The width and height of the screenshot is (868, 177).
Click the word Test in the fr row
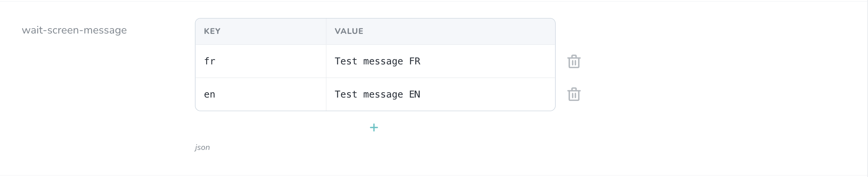[346, 61]
